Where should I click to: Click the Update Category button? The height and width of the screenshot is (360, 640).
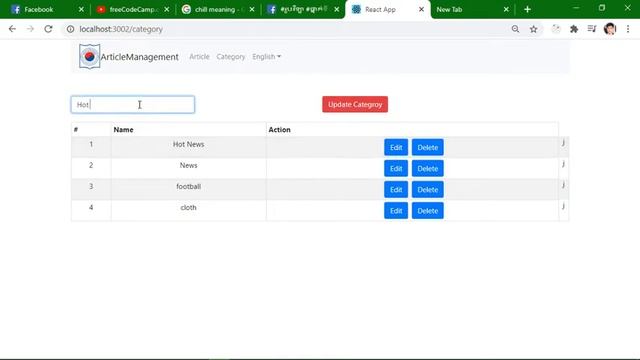(x=355, y=104)
